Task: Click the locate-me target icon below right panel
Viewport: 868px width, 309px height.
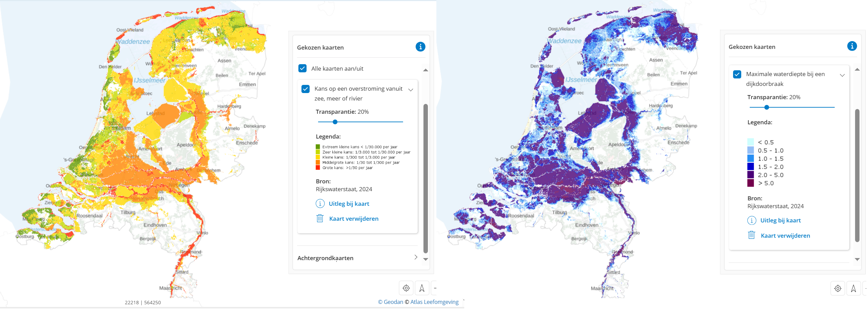Action: tap(838, 289)
